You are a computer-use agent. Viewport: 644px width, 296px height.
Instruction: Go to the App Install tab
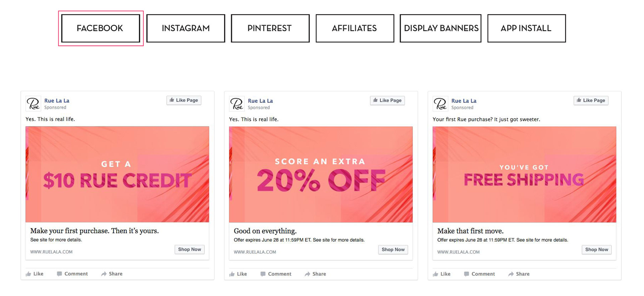tap(526, 28)
